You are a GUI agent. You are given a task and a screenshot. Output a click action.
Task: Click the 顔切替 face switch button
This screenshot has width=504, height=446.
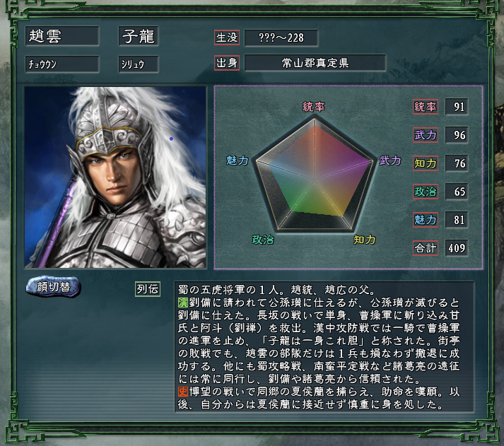click(x=53, y=286)
